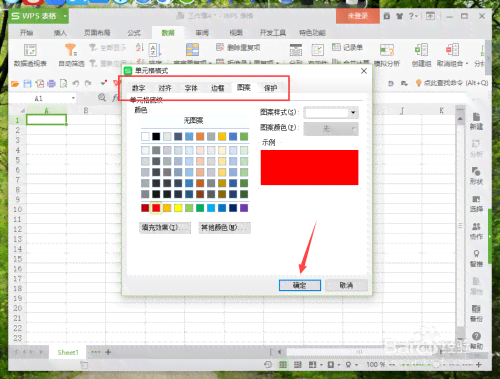Click the new document icon in sidebar
500x379 pixels.
pos(476,117)
